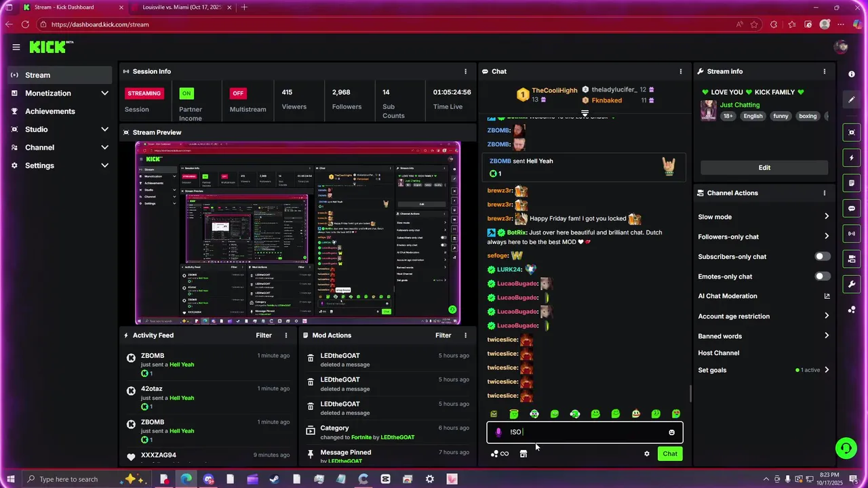Screen dimensions: 868x488
Task: Open Activity Feed three-dot menu
Action: click(286, 335)
